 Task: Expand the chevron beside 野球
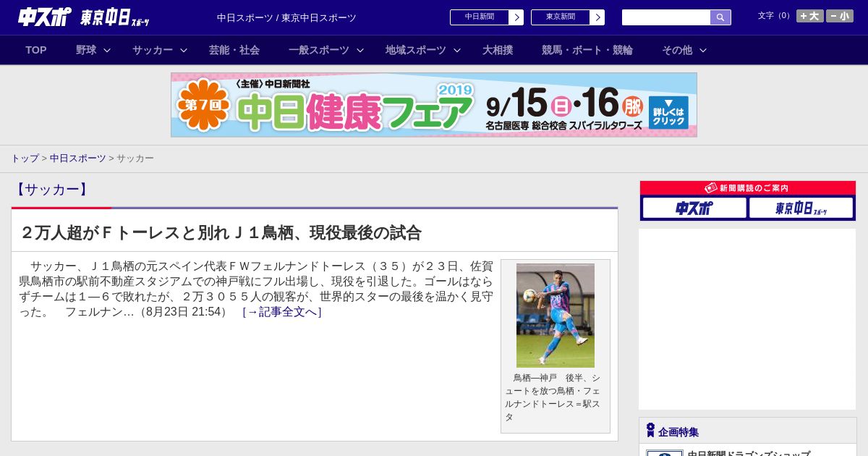click(x=107, y=50)
